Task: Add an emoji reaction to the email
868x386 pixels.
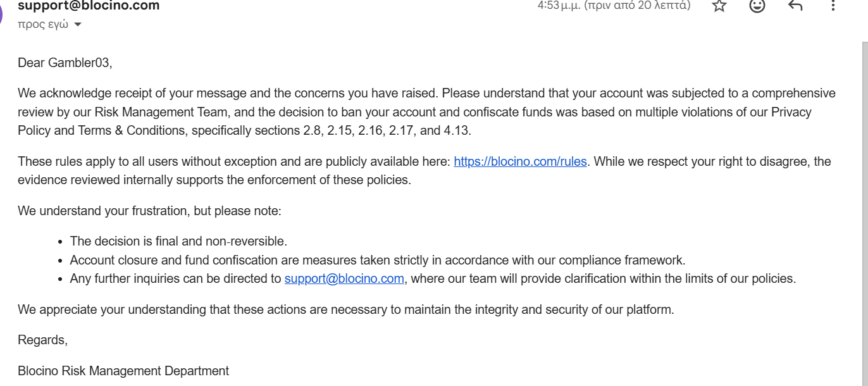Action: click(757, 6)
